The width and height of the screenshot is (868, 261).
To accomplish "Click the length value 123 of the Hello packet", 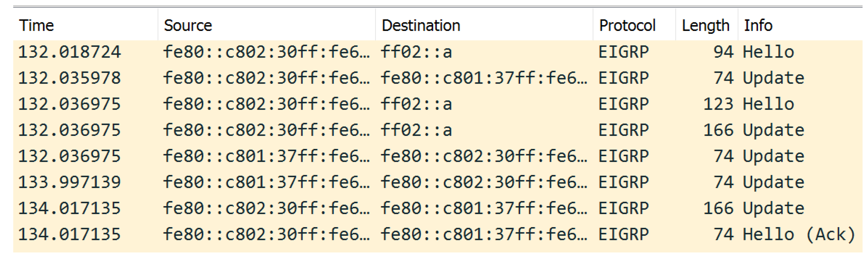I will click(x=718, y=104).
